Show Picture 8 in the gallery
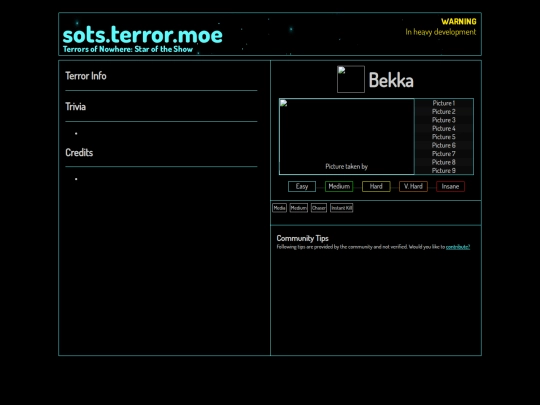The width and height of the screenshot is (540, 405). (444, 162)
